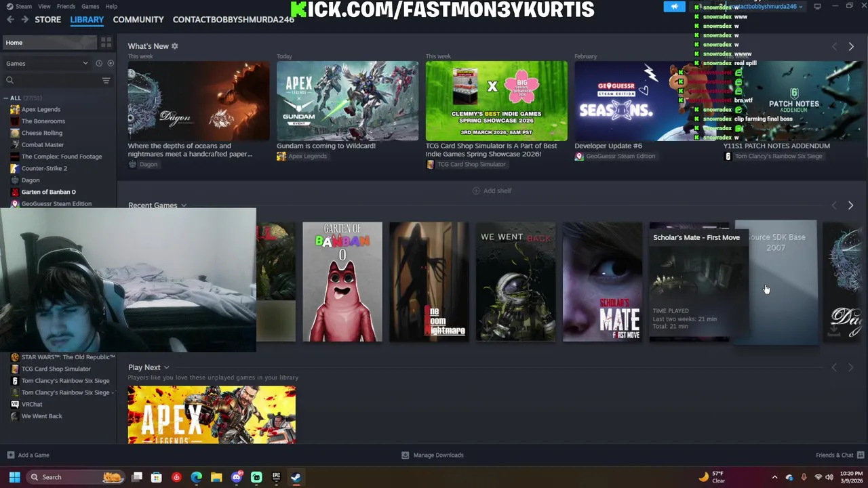Show hidden system tray icons chevron
868x488 pixels.
(774, 477)
